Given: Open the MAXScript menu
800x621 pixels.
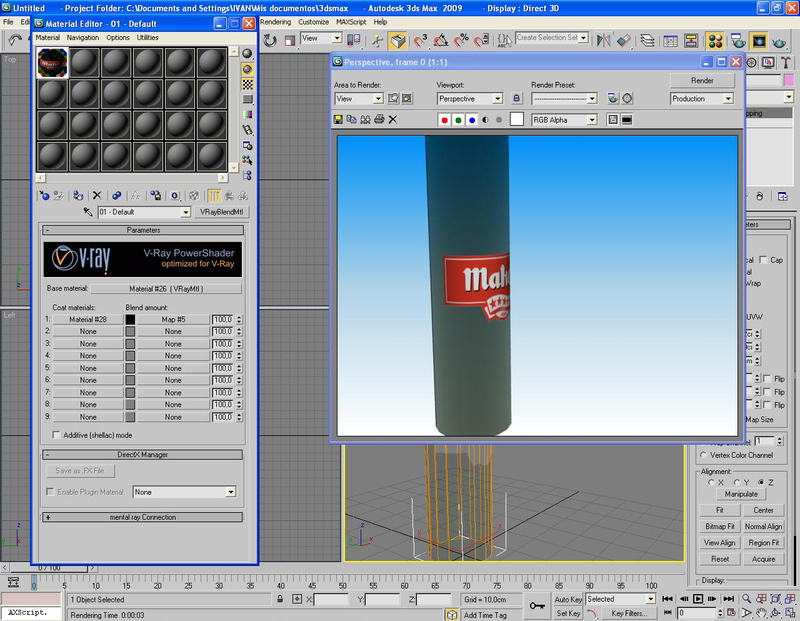Looking at the screenshot, I should [350, 21].
